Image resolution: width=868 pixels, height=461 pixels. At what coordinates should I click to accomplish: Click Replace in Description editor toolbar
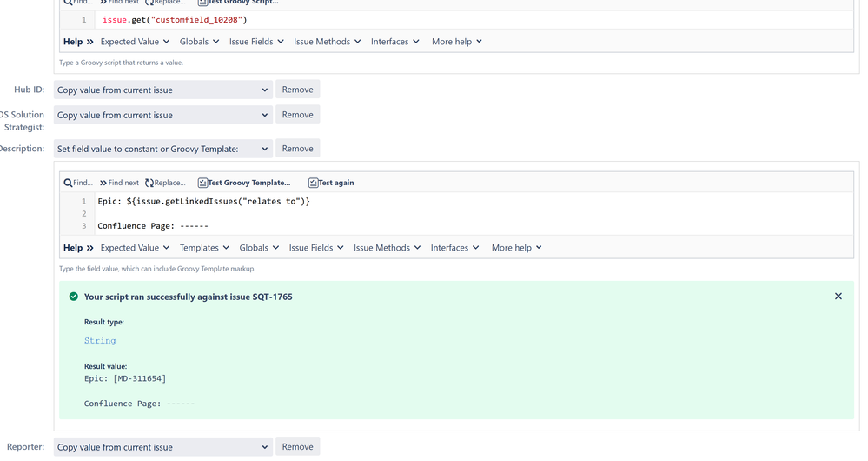[x=165, y=183]
